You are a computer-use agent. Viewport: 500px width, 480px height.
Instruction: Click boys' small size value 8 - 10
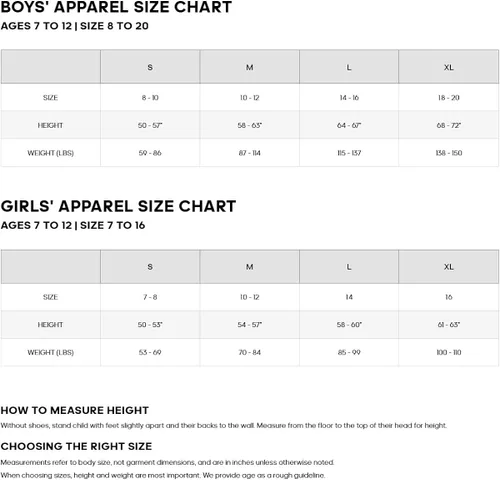pos(150,98)
